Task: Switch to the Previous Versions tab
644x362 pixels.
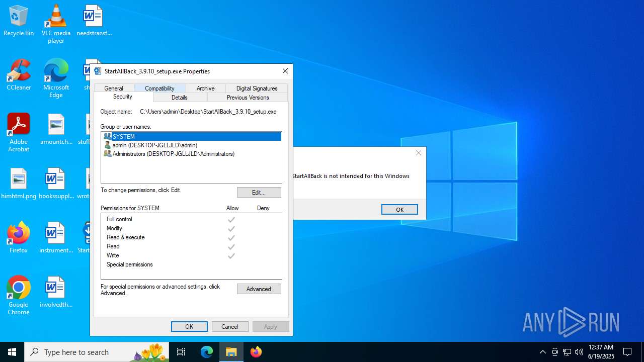Action: [x=248, y=98]
